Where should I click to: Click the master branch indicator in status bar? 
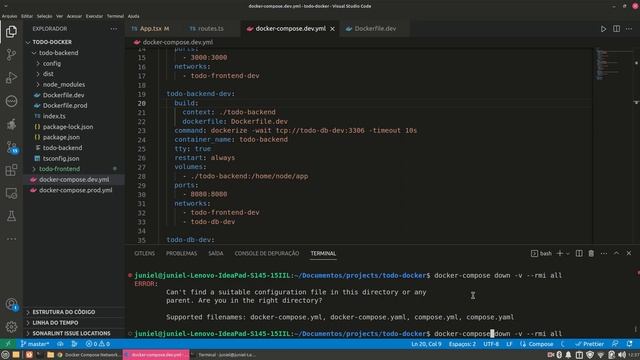35,344
